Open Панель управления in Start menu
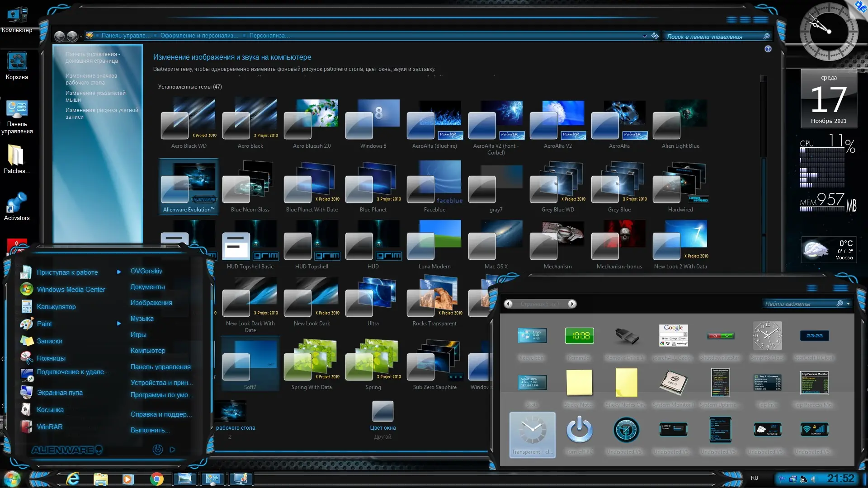This screenshot has width=868, height=488. click(160, 367)
